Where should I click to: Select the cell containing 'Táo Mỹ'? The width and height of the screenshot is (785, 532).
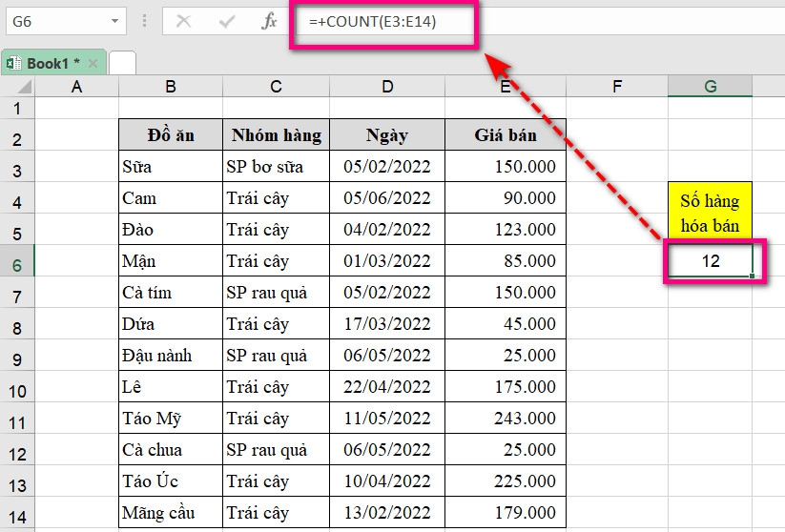tap(171, 418)
